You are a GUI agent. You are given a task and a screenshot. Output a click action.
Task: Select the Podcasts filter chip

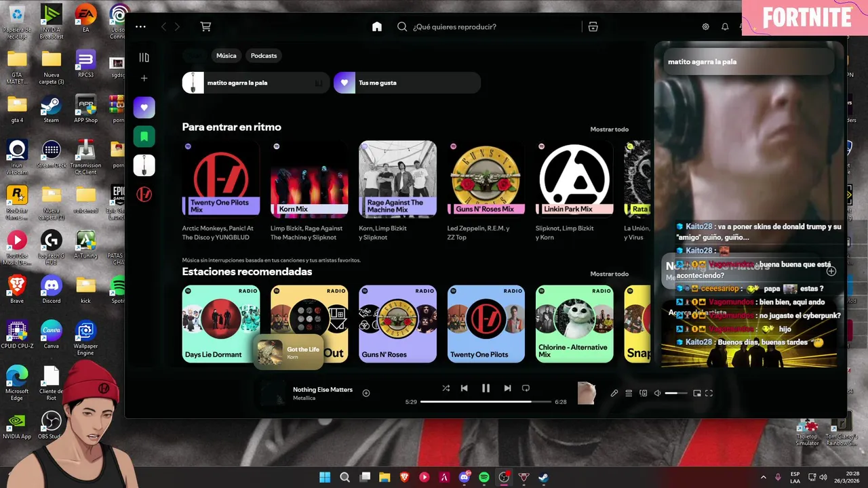coord(264,56)
